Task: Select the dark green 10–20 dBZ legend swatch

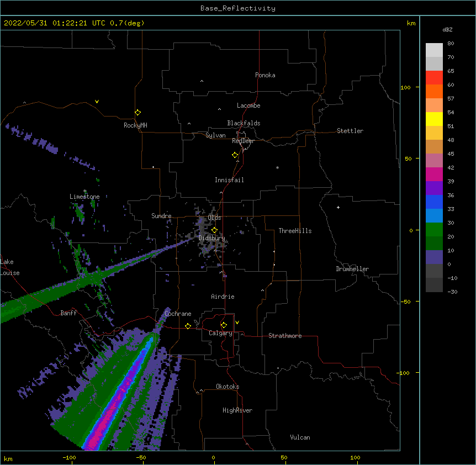Action: (434, 243)
